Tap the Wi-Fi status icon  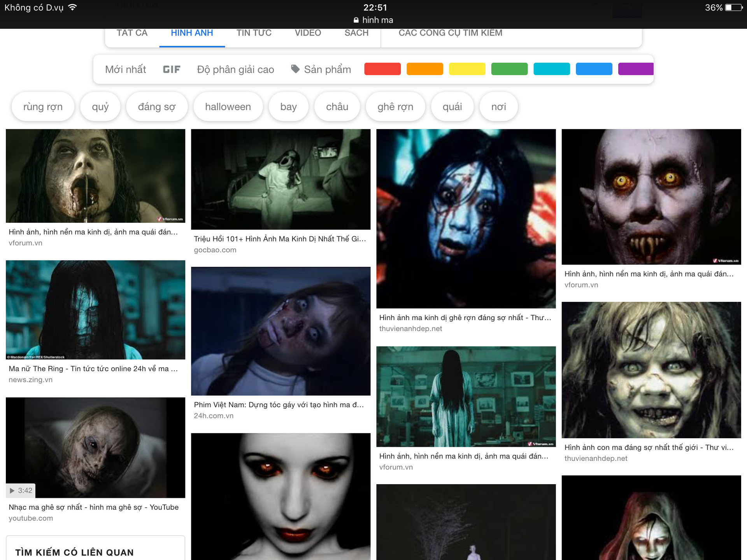(72, 7)
